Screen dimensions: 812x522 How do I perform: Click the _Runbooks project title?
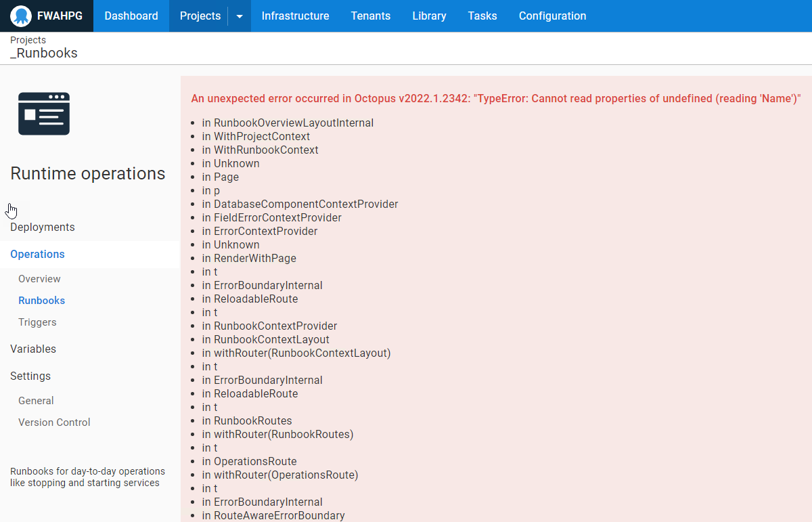pyautogui.click(x=43, y=53)
